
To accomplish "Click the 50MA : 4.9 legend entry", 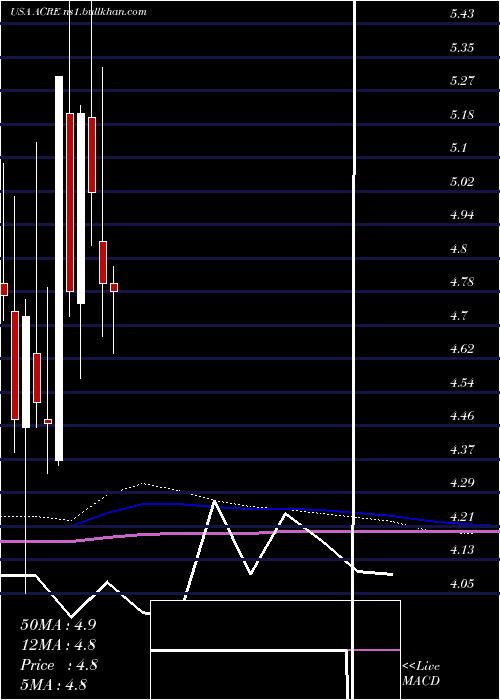I will [58, 624].
